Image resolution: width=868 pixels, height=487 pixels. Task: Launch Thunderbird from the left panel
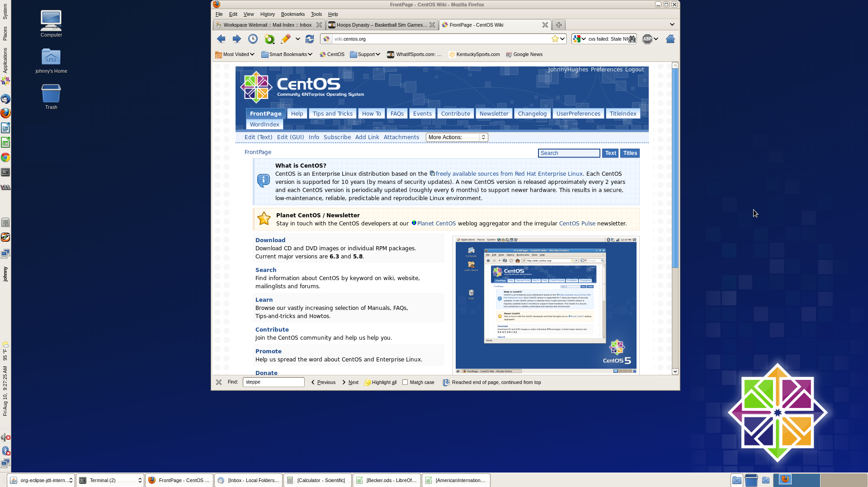(x=5, y=98)
